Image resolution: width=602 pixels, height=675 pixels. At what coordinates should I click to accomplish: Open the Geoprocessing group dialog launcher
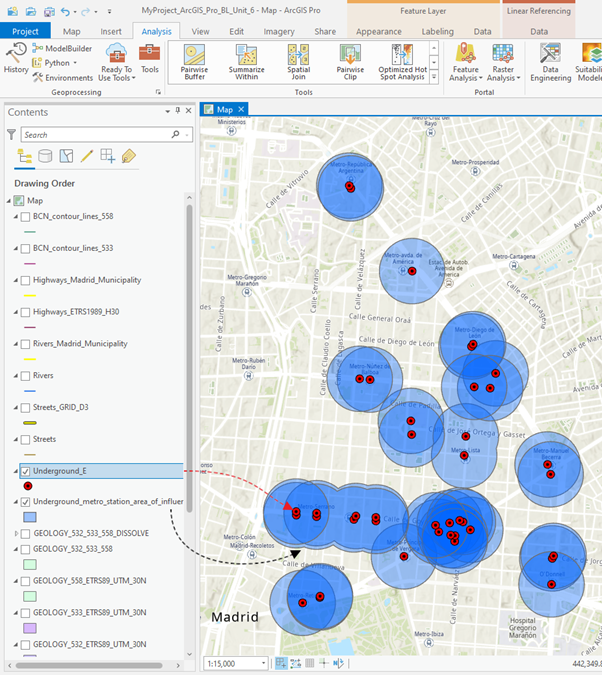tap(158, 92)
